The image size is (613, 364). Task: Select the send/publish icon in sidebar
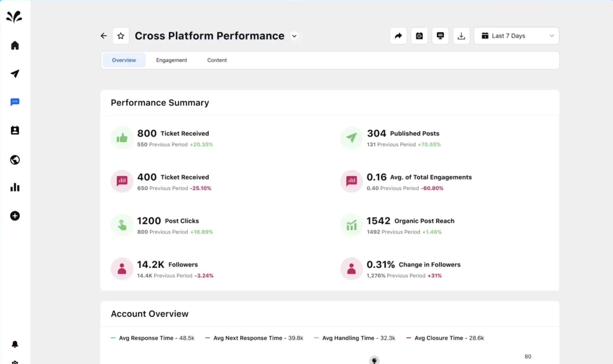[x=15, y=74]
